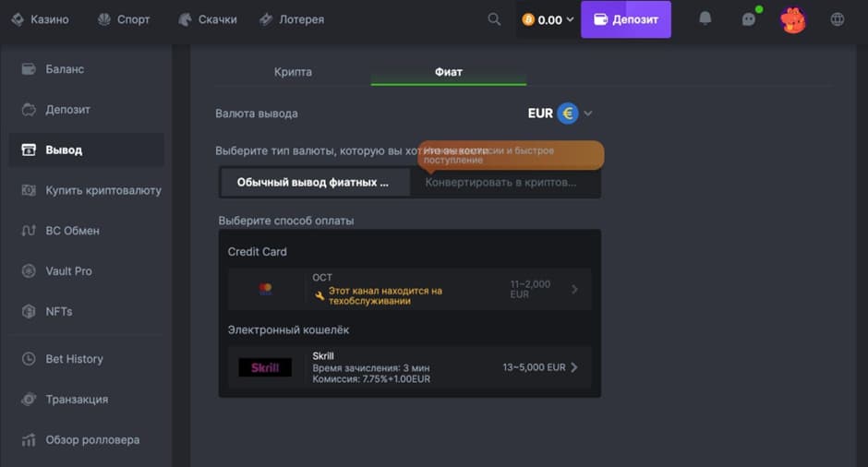Expand the Skrill payment option arrow
The width and height of the screenshot is (868, 467).
(574, 367)
